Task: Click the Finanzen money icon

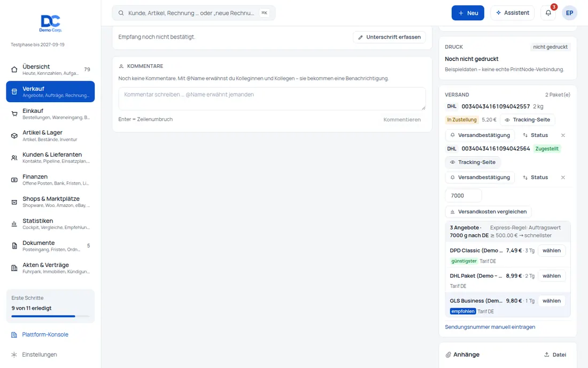Action: pyautogui.click(x=14, y=180)
